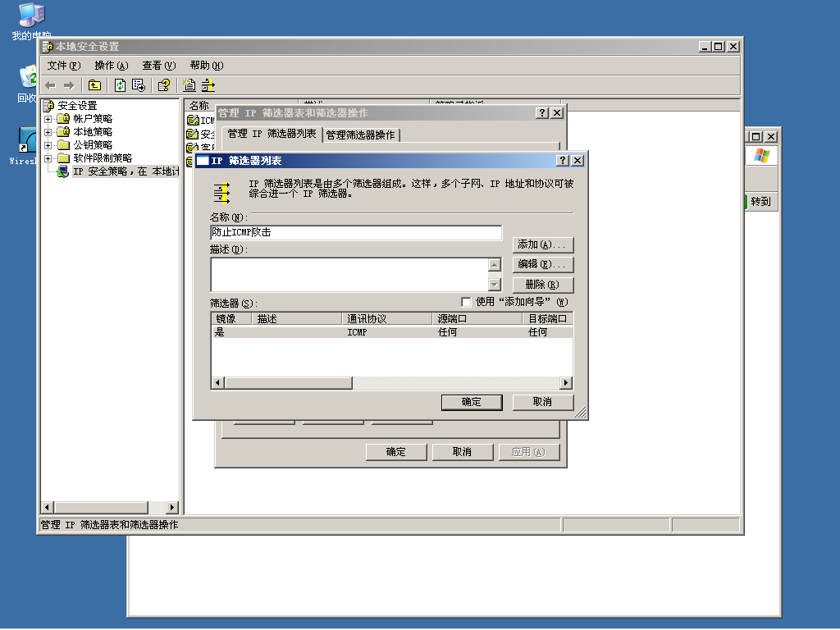Click the 描述 box scroll up arrow
840x630 pixels.
pos(495,265)
